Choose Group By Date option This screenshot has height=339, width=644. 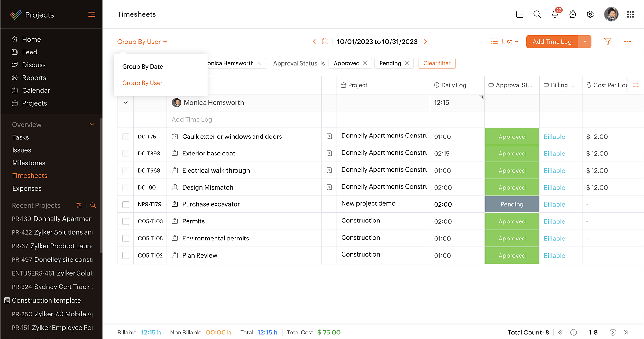(x=143, y=67)
